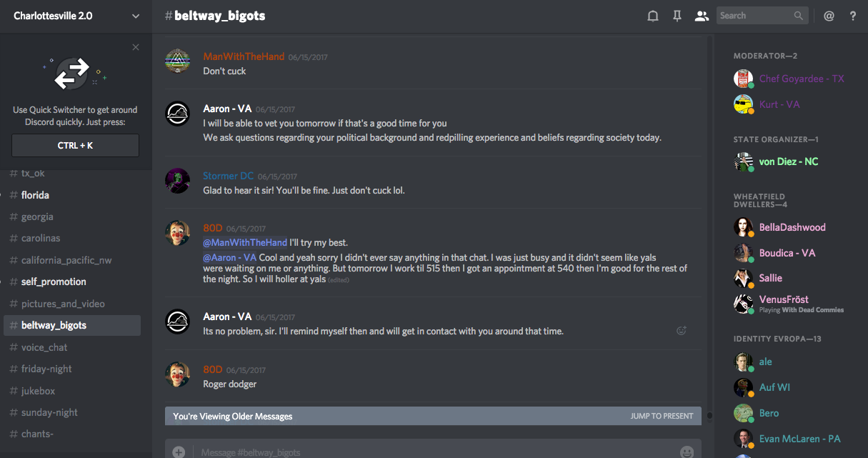This screenshot has width=868, height=458.
Task: Jump to present messages
Action: tap(662, 416)
